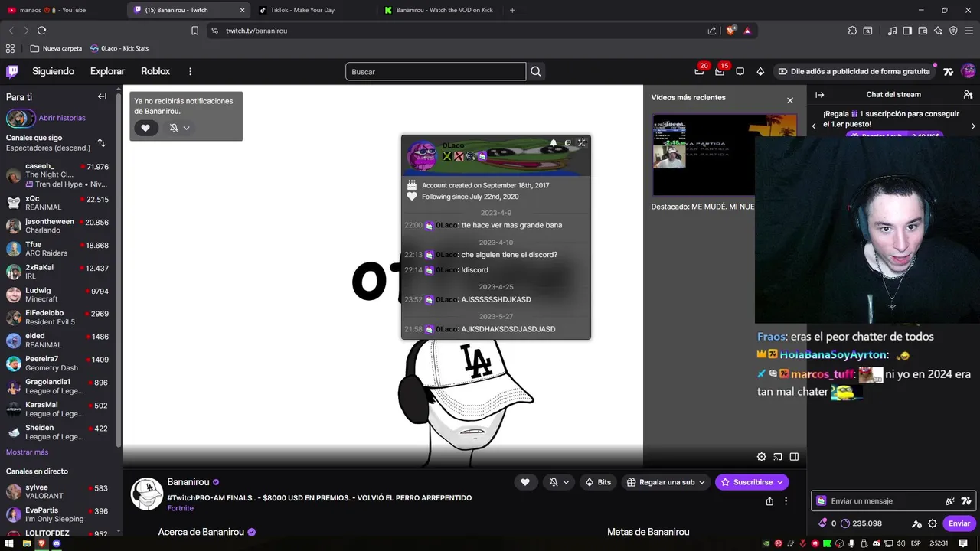Show next gift sub banner arrow
980x551 pixels.
[973, 126]
